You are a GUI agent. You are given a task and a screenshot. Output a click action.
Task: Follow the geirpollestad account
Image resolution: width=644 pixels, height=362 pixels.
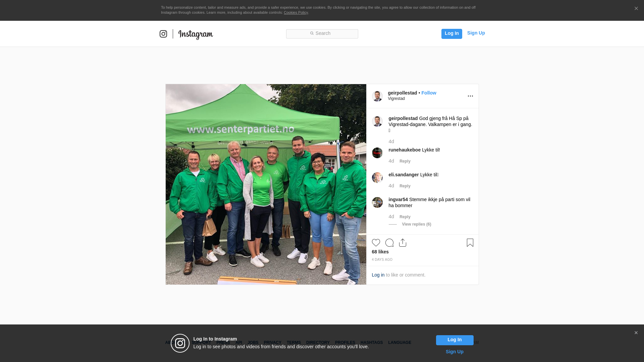tap(429, 93)
